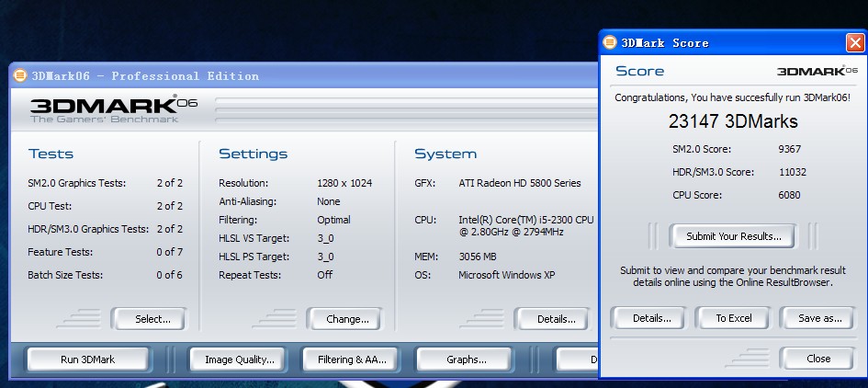Click the Settings section heading

[x=253, y=154]
